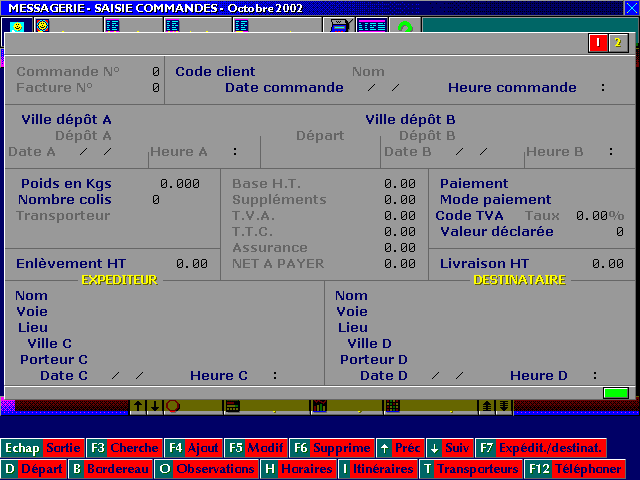Click the red octagon stop icon
This screenshot has height=480, width=640.
tap(173, 406)
